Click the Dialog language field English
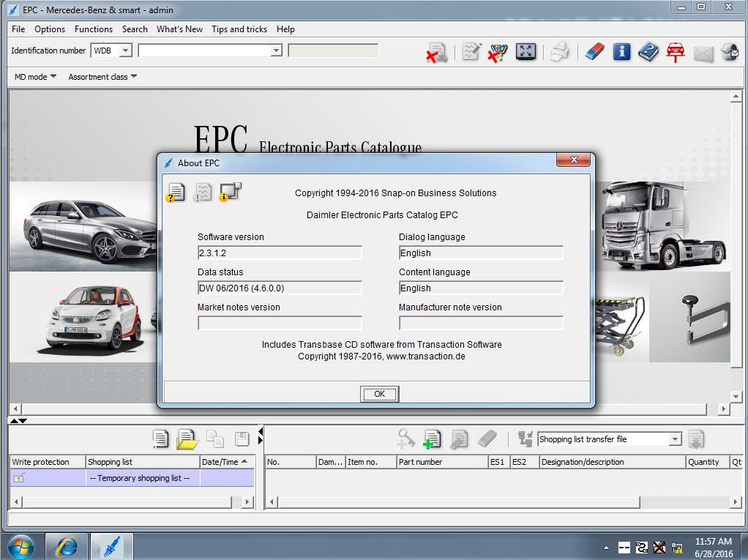 (481, 253)
